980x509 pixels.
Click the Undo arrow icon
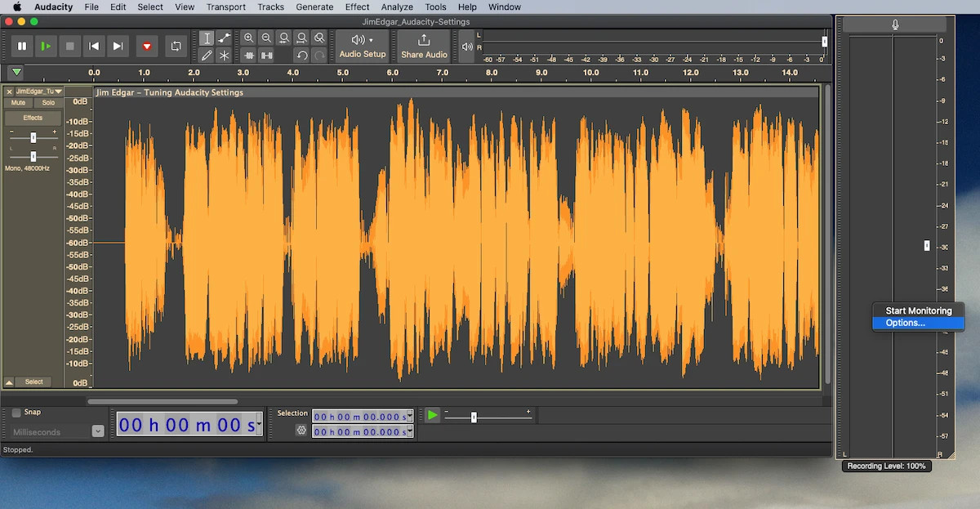tap(301, 56)
